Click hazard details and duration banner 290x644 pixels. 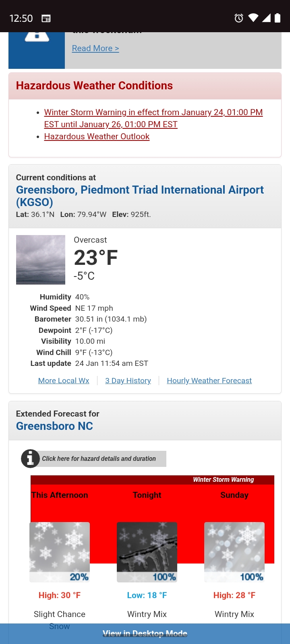pos(99,459)
